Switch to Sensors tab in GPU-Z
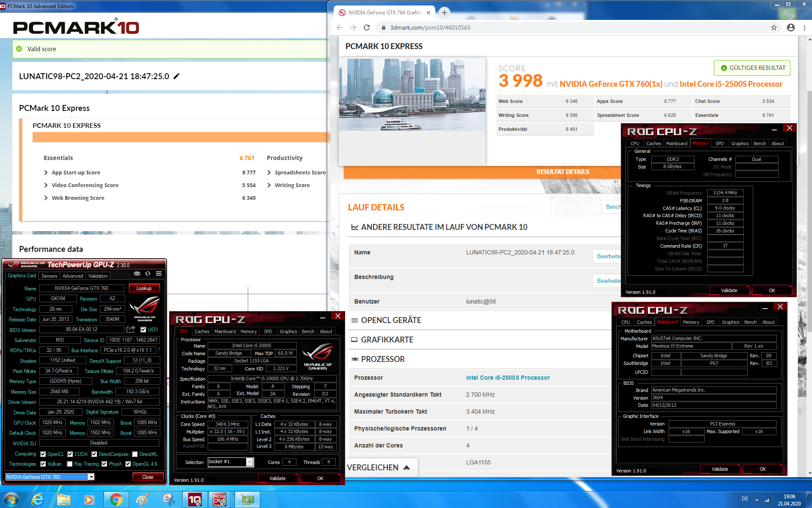The height and width of the screenshot is (508, 812). click(49, 276)
